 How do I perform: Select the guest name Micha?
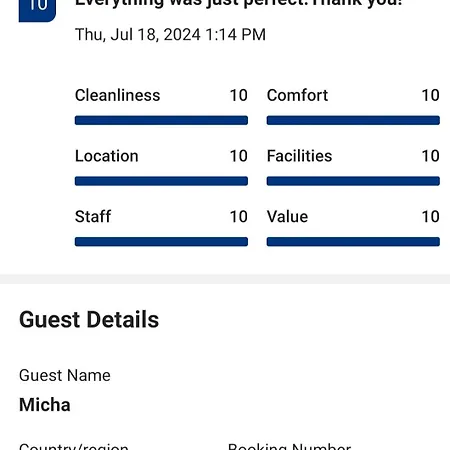45,405
